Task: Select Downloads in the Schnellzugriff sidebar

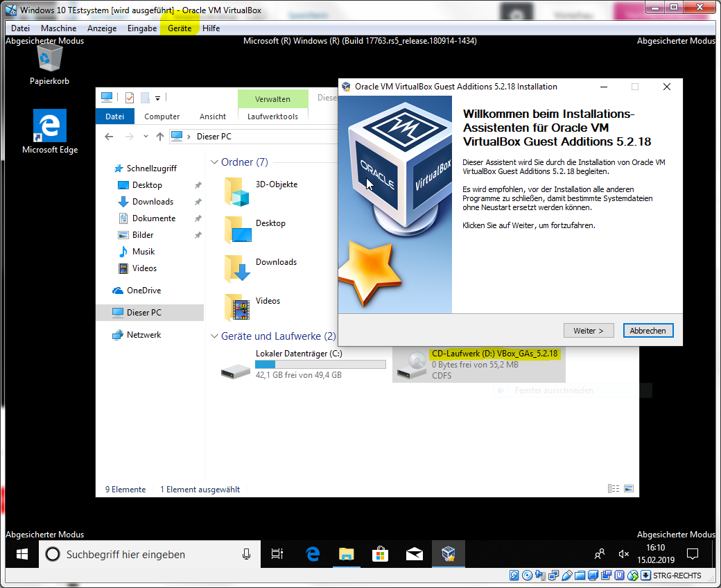Action: point(153,202)
